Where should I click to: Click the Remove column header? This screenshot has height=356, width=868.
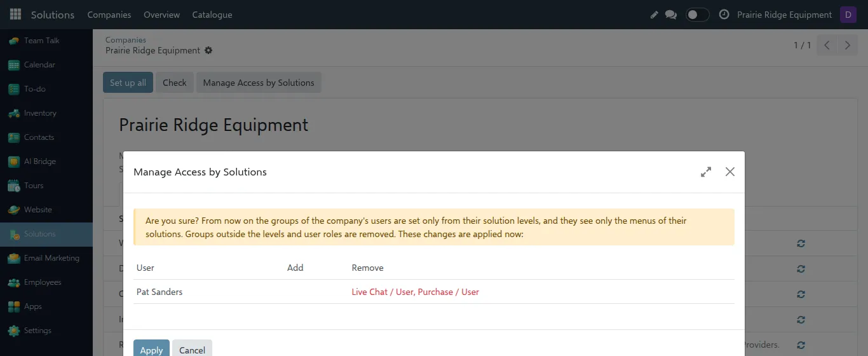click(x=367, y=268)
